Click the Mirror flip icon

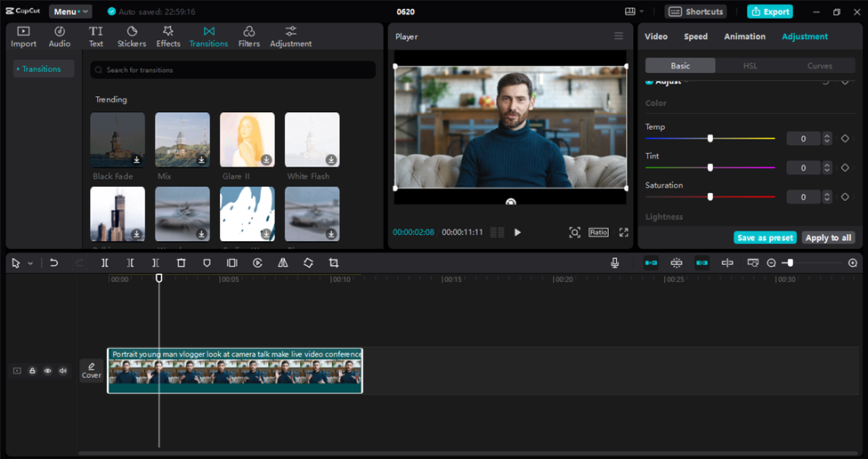283,263
